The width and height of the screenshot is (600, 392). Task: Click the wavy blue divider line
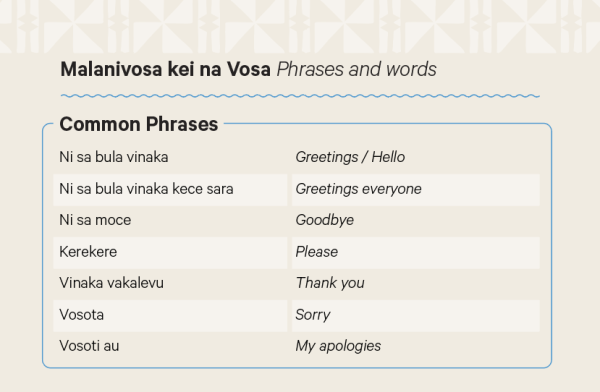(300, 96)
